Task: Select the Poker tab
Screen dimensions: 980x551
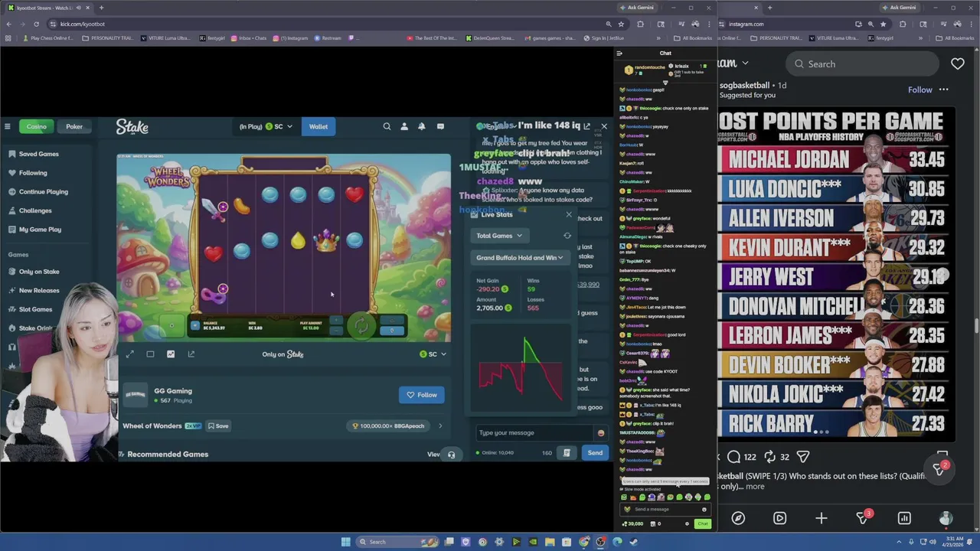Action: [74, 126]
